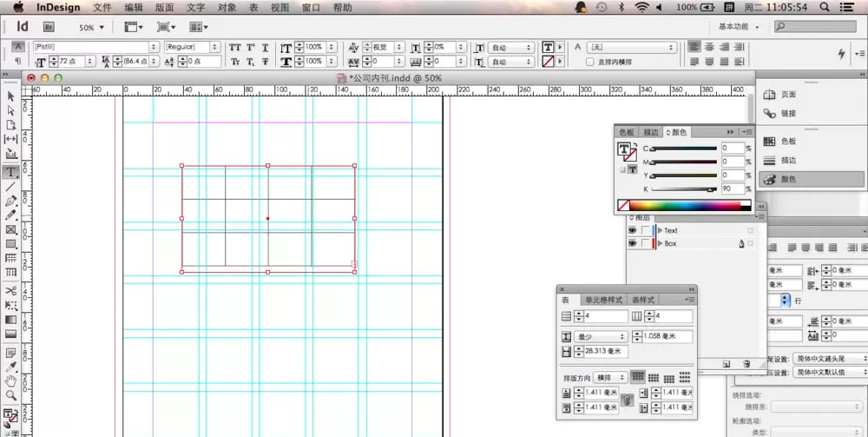Open the 基本功能 workspace dropdown
The image size is (868, 437).
click(739, 27)
